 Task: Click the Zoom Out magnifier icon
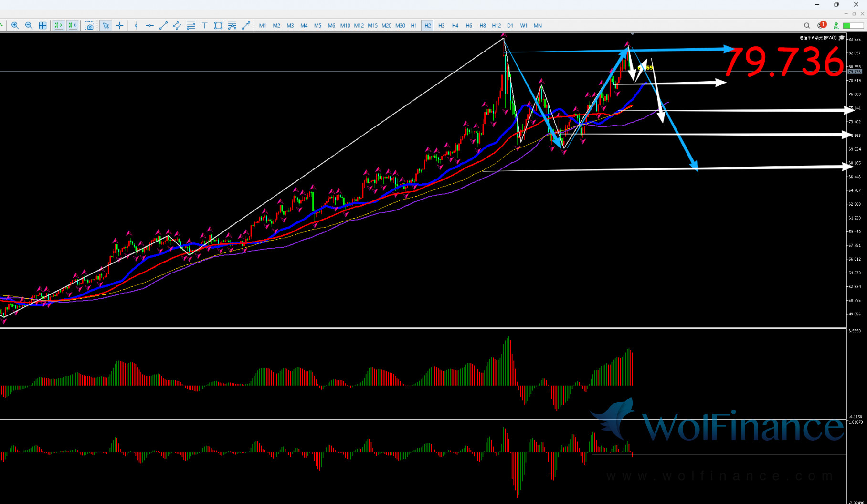29,26
